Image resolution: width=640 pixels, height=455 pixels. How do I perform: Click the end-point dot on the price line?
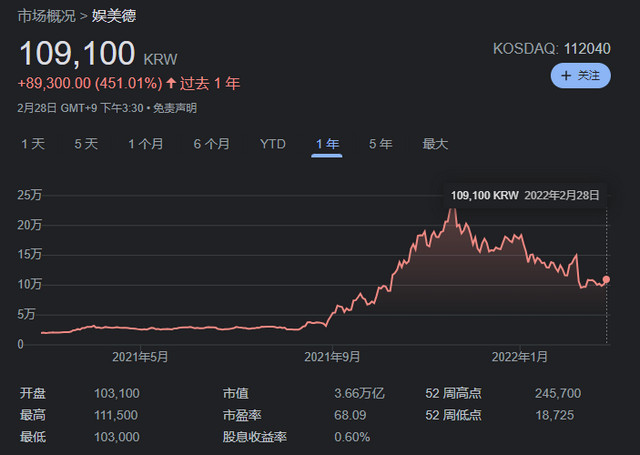[607, 280]
